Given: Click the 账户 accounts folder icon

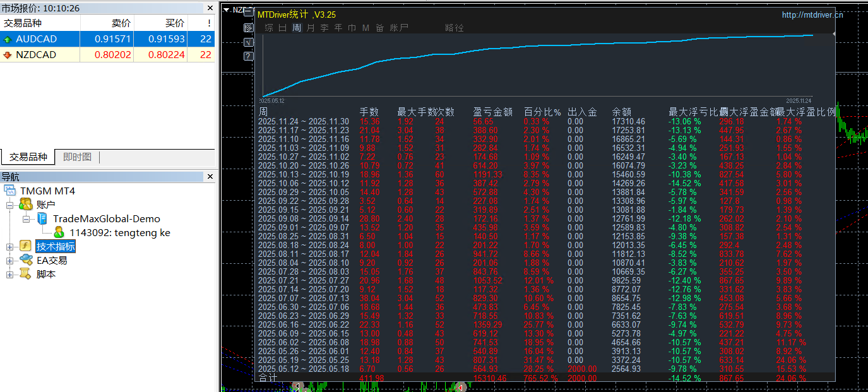Looking at the screenshot, I should pyautogui.click(x=26, y=205).
